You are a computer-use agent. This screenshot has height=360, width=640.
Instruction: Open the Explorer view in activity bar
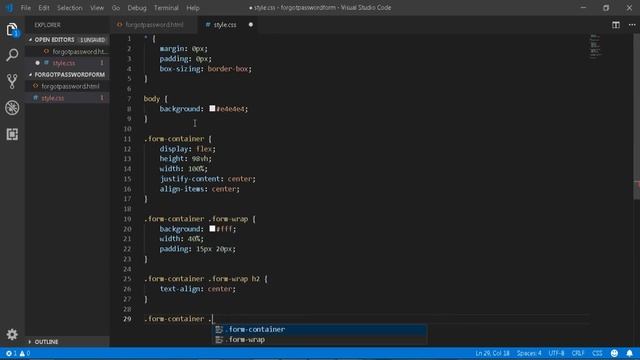click(x=12, y=30)
